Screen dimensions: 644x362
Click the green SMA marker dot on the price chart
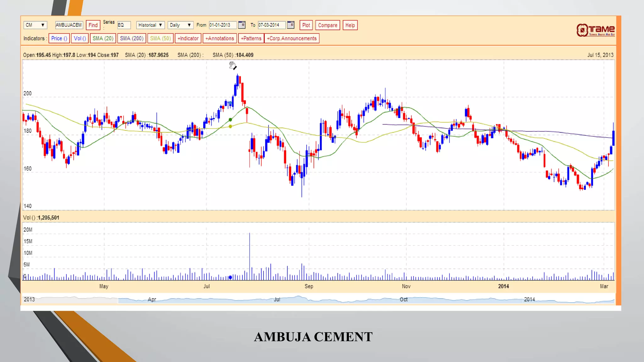click(230, 120)
